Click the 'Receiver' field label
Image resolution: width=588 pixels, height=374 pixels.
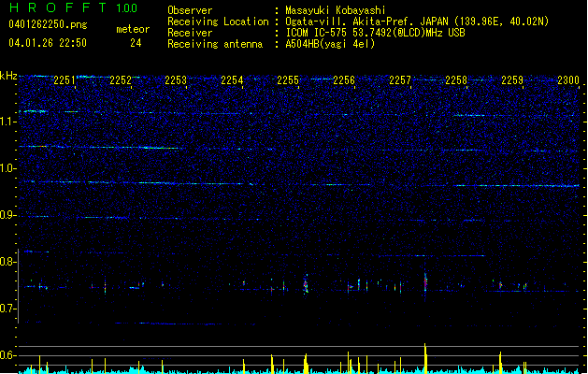pos(190,33)
